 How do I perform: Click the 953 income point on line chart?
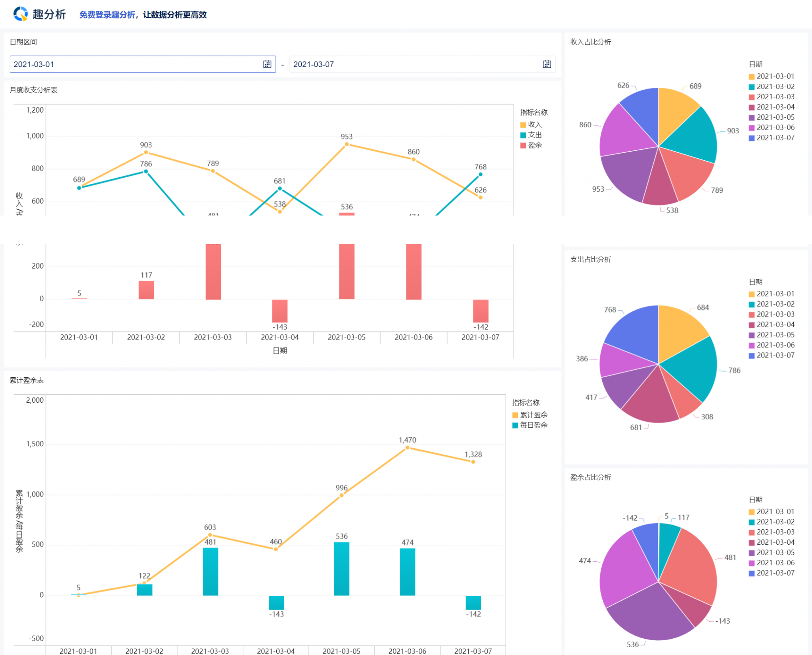click(347, 144)
